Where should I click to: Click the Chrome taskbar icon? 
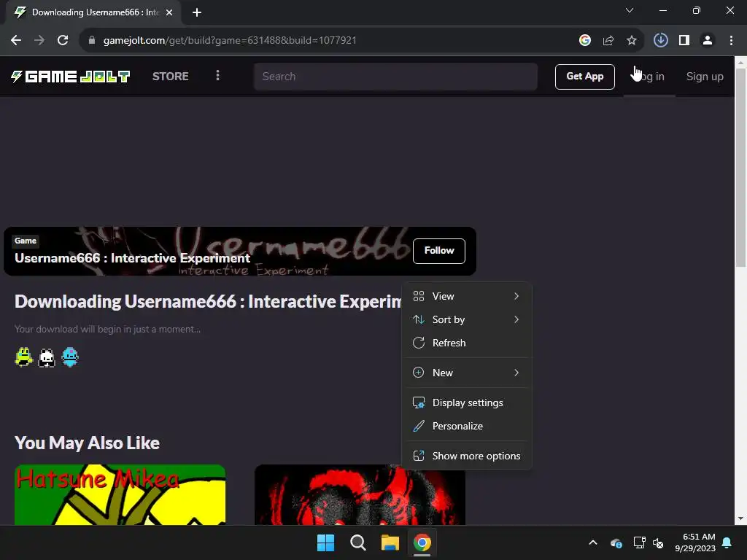click(422, 542)
